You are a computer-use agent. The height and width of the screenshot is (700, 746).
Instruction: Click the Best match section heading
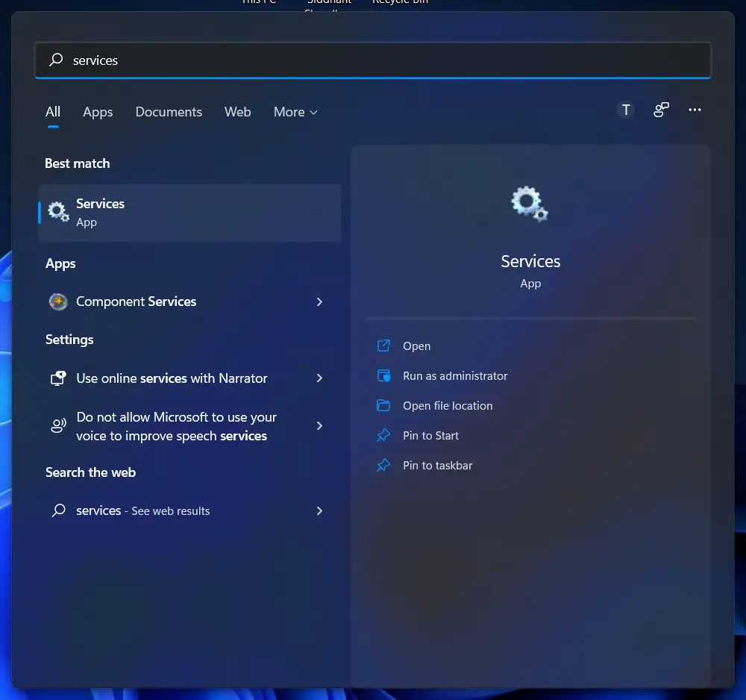click(77, 163)
